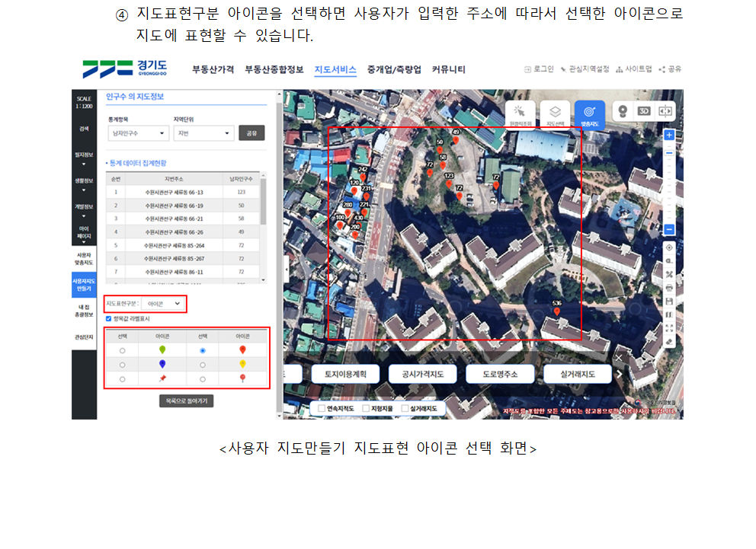Expand the 생활정보 sidebar menu

tap(84, 185)
